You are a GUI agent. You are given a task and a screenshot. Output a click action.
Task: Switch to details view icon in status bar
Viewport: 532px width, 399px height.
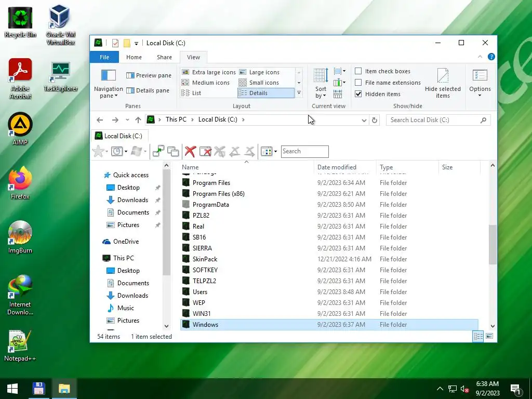[x=478, y=336]
